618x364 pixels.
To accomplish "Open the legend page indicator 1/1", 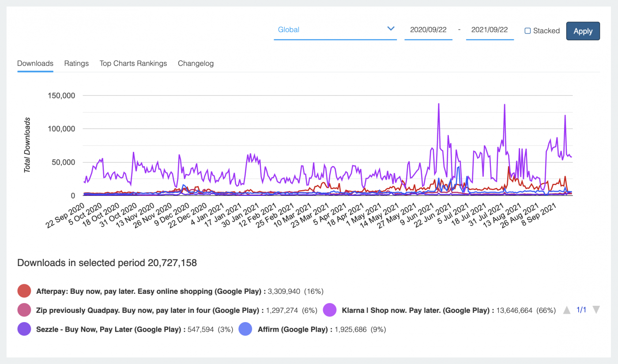I will (x=581, y=310).
